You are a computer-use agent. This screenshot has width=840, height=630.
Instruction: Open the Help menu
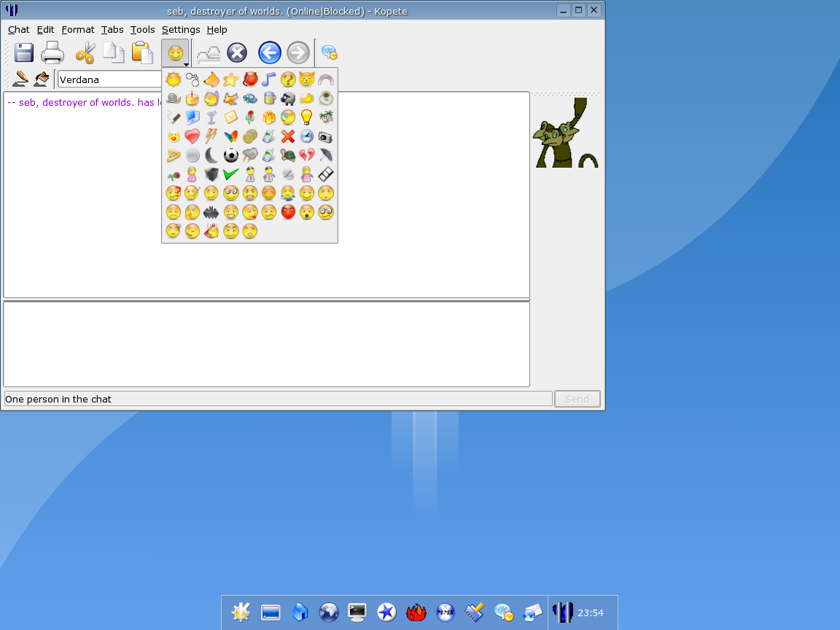[217, 29]
